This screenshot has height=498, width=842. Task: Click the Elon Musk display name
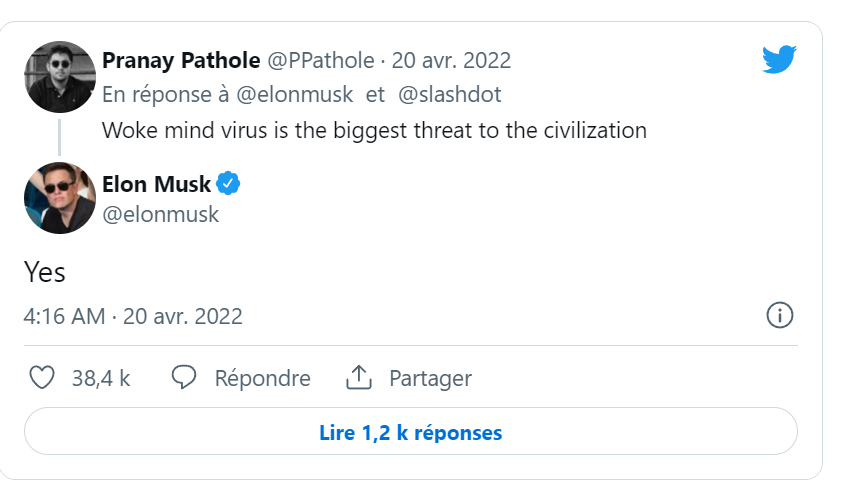tap(156, 184)
